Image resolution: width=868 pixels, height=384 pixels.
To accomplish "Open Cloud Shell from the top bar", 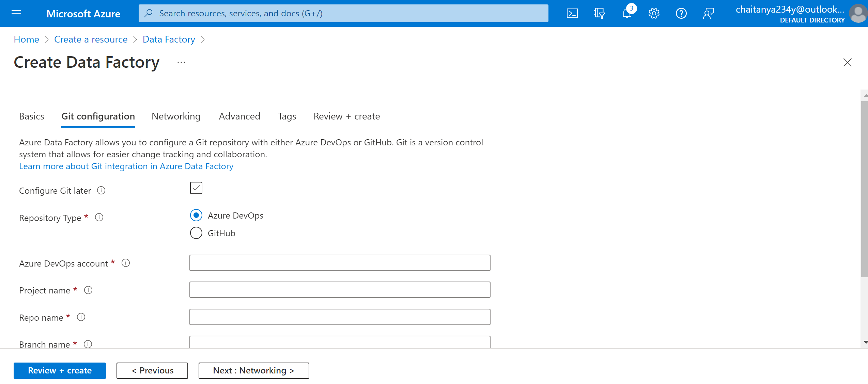I will pyautogui.click(x=572, y=13).
